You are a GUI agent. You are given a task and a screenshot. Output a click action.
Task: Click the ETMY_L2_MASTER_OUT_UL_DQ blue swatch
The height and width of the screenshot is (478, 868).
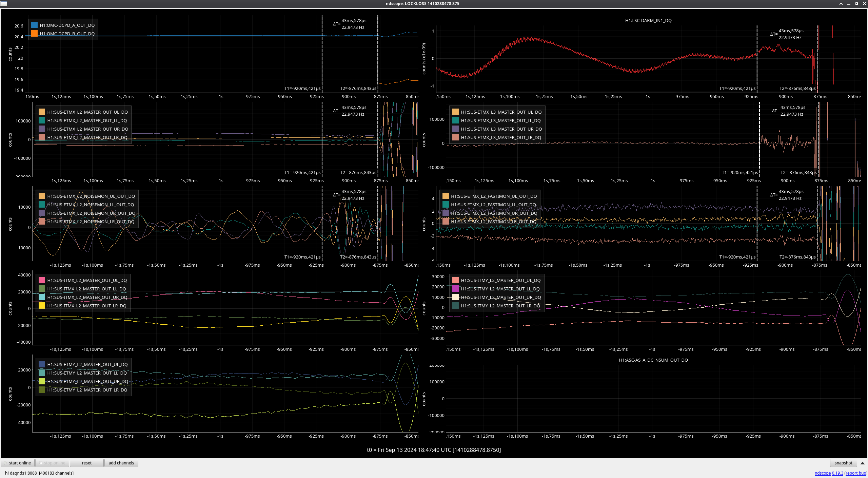pos(42,364)
